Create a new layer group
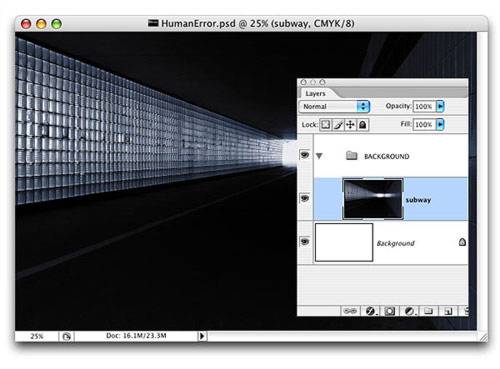 click(x=428, y=311)
